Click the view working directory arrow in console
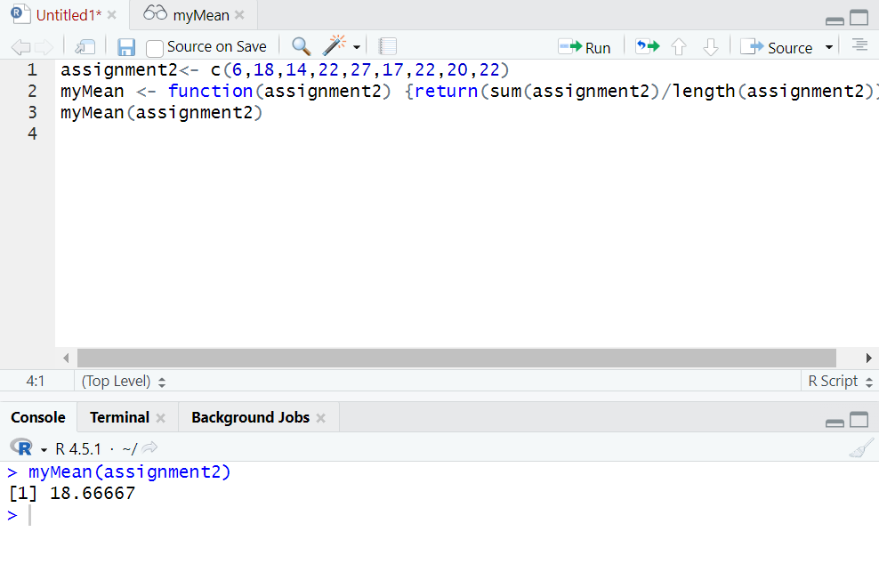The image size is (879, 588). tap(149, 448)
